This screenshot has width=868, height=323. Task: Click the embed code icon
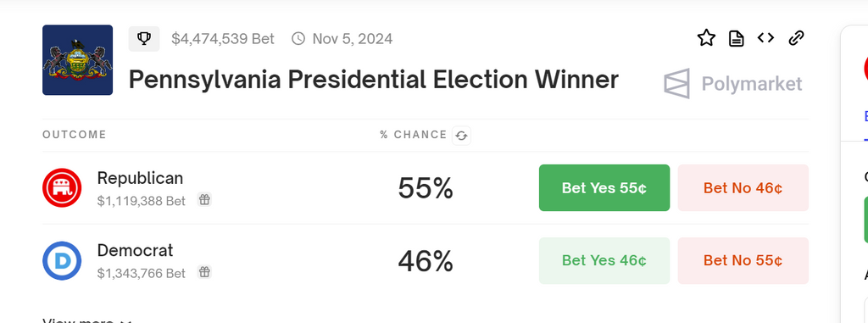pyautogui.click(x=765, y=37)
